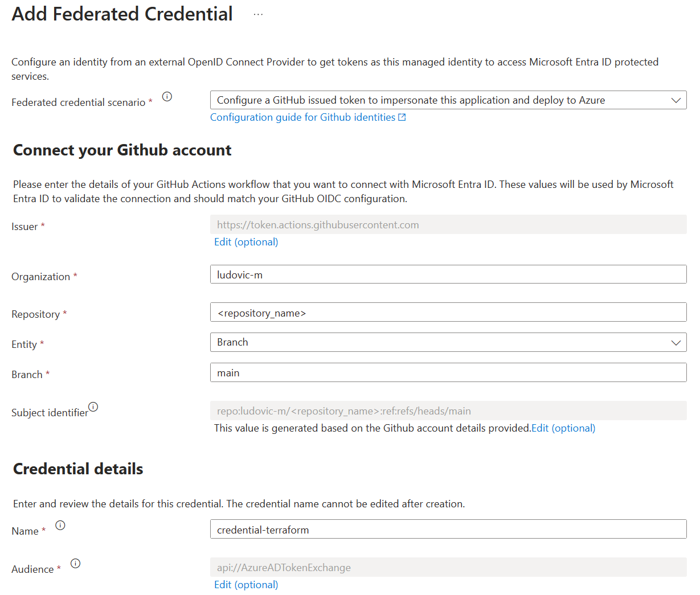Click Edit (optional) under the Issuer field
700x595 pixels.
click(x=246, y=242)
